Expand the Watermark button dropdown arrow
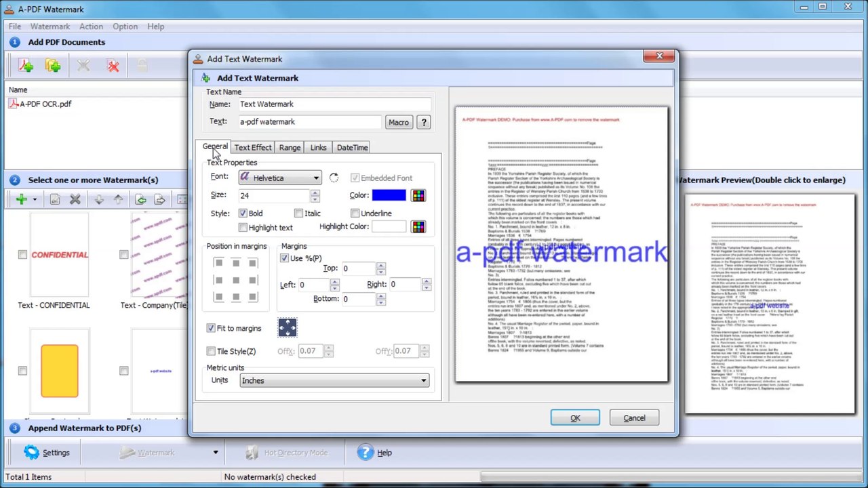This screenshot has width=868, height=488. click(216, 453)
